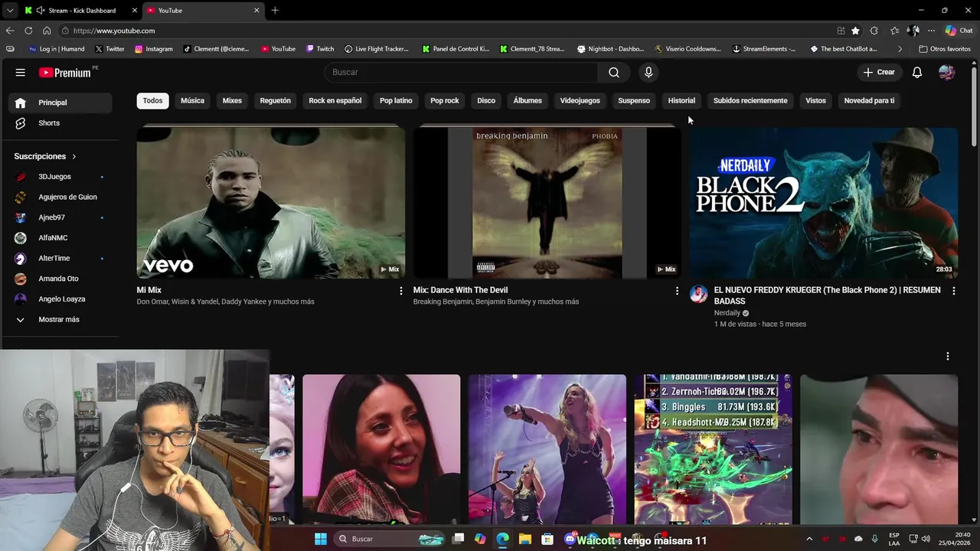Open the Nerdaily channel name link
980x551 pixels.
727,313
